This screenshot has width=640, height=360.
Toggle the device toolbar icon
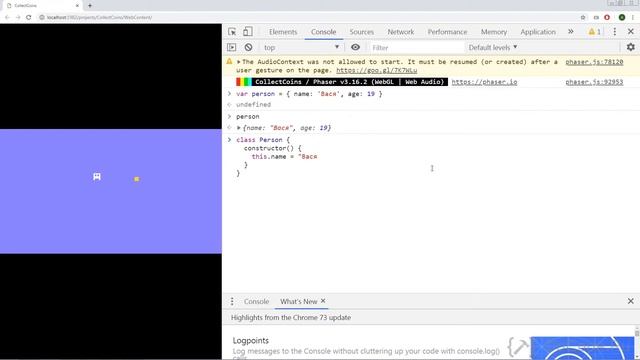tap(248, 32)
